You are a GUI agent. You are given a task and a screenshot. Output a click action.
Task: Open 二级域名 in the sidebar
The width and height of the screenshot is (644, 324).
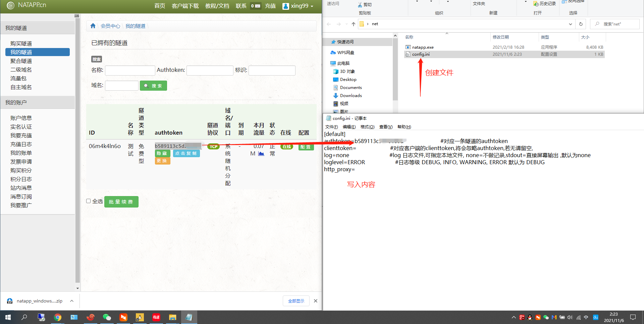pos(21,70)
